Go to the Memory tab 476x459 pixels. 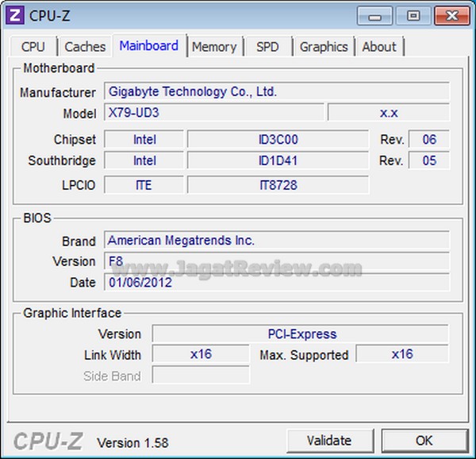(x=214, y=47)
